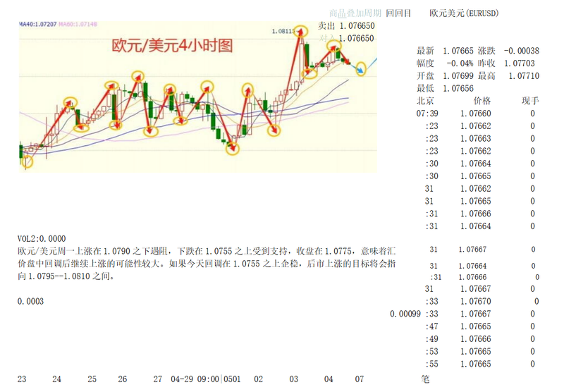Click the yellow circle at blue forecast arrow

360,68
